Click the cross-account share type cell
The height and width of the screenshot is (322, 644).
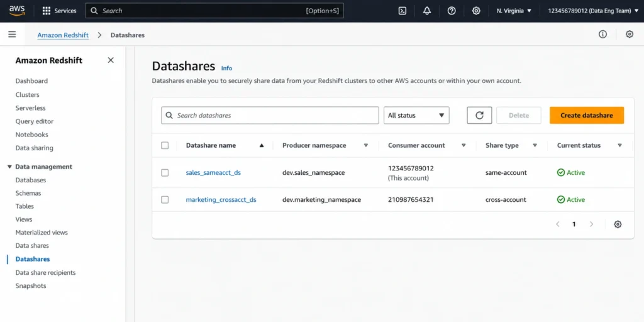(506, 199)
